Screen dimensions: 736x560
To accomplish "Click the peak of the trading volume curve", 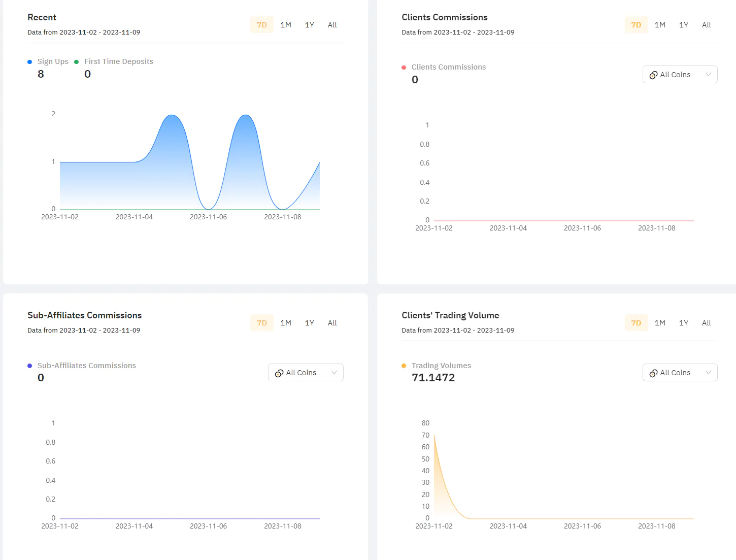I will coord(434,436).
